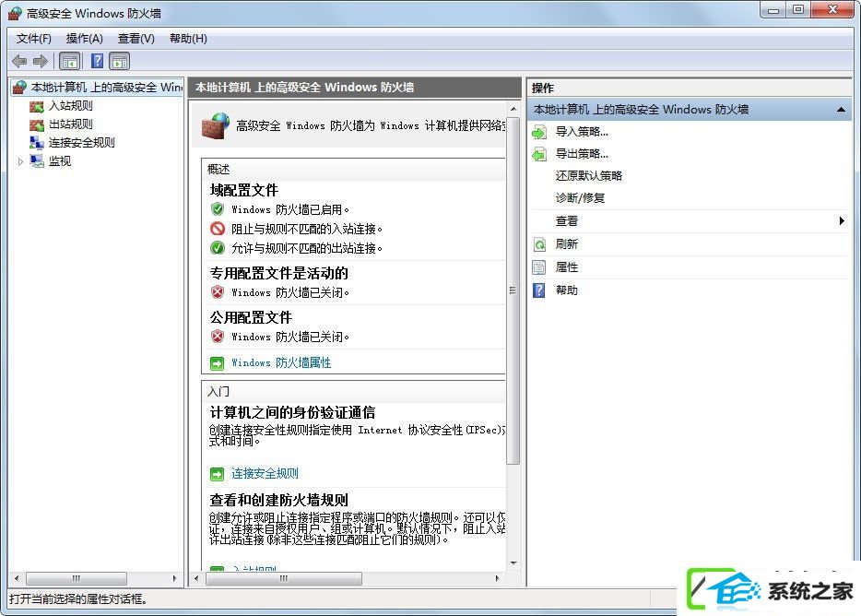The width and height of the screenshot is (861, 616).
Task: Click the 监视 monitor tree icon
Action: (37, 161)
